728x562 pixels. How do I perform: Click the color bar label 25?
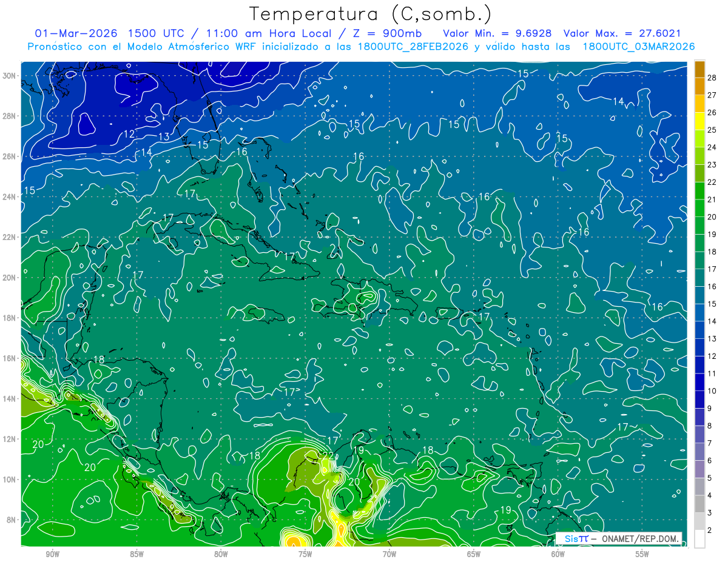tap(712, 130)
